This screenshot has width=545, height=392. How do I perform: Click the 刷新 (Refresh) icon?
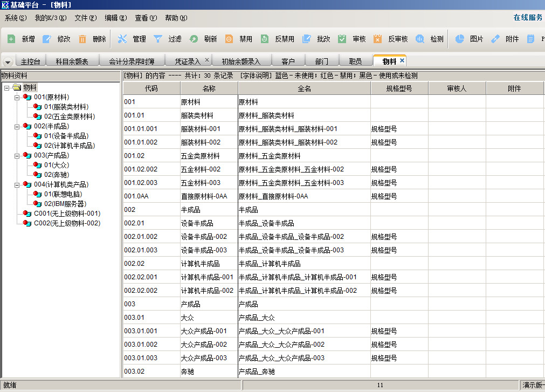point(194,39)
